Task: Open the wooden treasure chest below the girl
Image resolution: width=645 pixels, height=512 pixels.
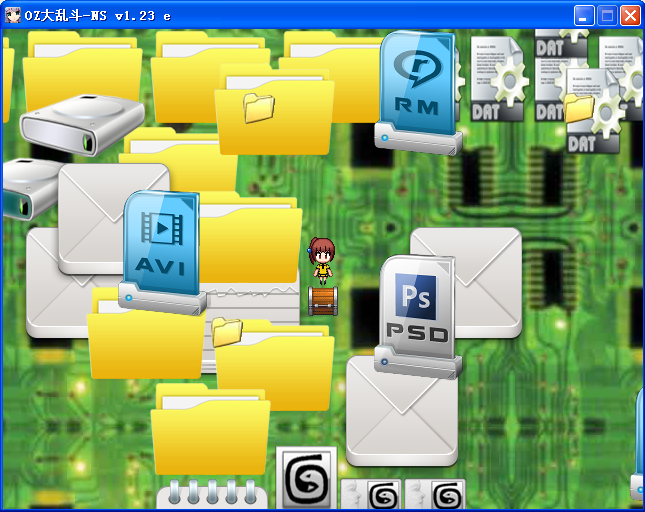Action: [323, 301]
